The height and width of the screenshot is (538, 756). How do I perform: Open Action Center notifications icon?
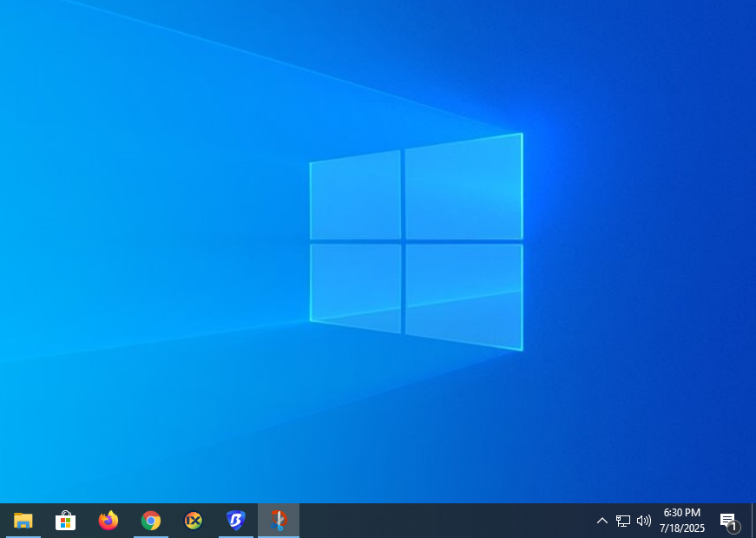pyautogui.click(x=728, y=521)
